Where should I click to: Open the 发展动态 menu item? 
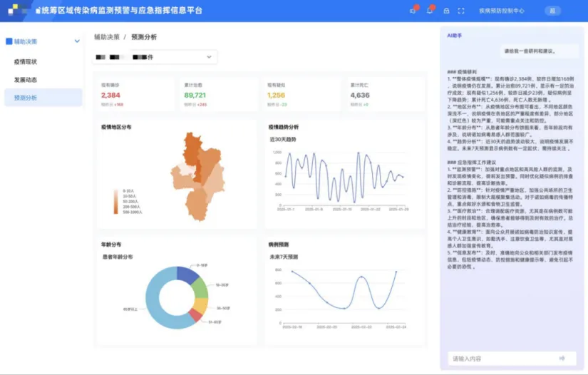(26, 80)
